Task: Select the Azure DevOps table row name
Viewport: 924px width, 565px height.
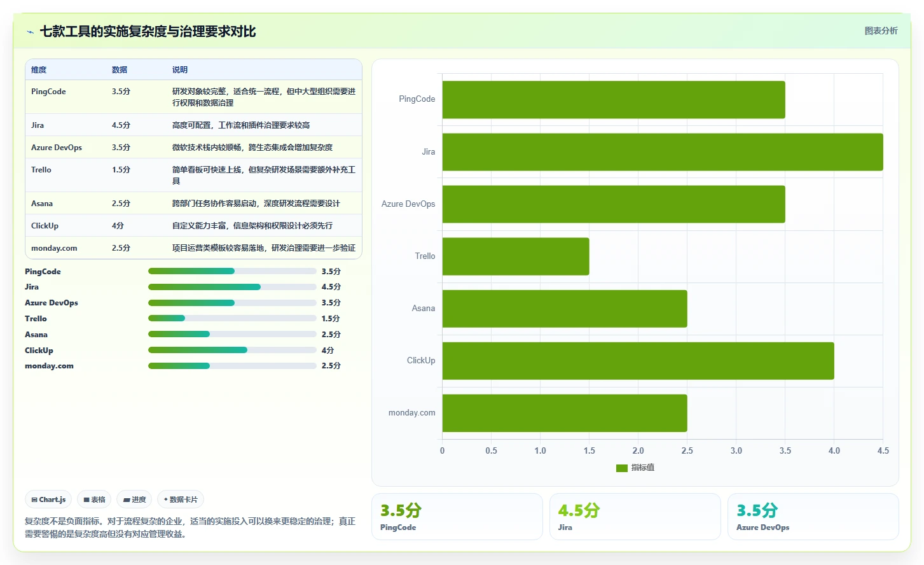Action: [x=57, y=148]
